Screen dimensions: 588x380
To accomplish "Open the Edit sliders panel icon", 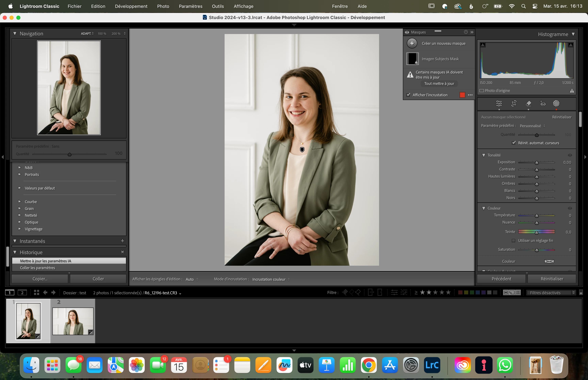I will (x=499, y=104).
